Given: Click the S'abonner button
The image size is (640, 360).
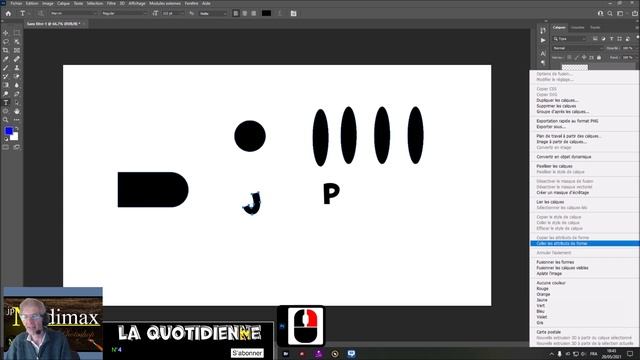Looking at the screenshot, I should [x=247, y=353].
